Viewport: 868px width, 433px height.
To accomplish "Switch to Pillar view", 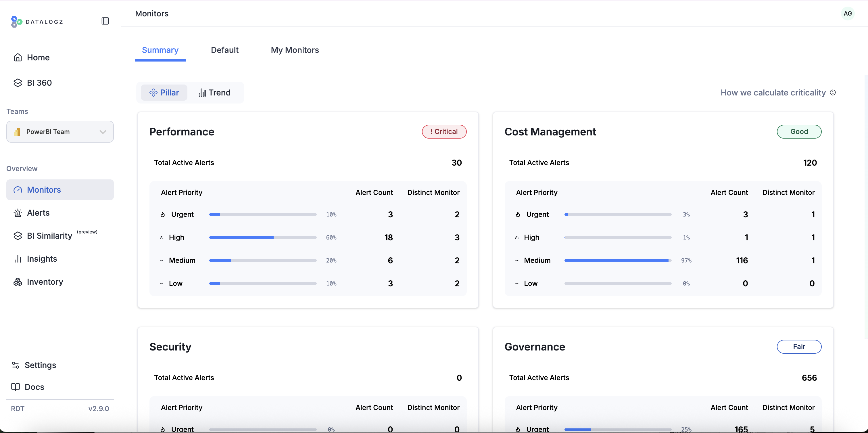I will coord(164,93).
